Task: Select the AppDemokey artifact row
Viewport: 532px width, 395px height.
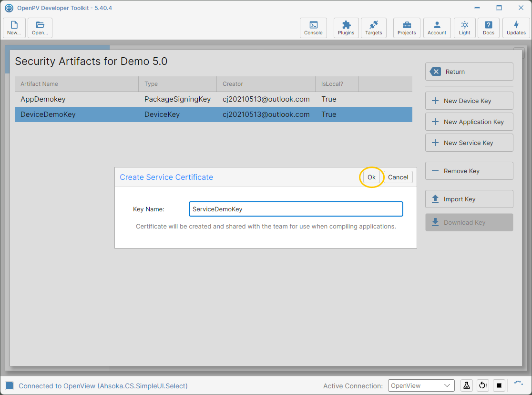Action: click(214, 99)
